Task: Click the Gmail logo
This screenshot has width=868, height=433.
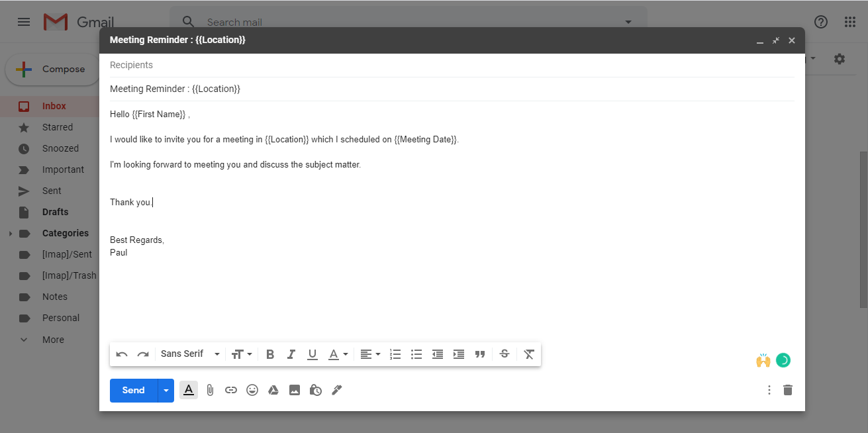Action: 79,22
